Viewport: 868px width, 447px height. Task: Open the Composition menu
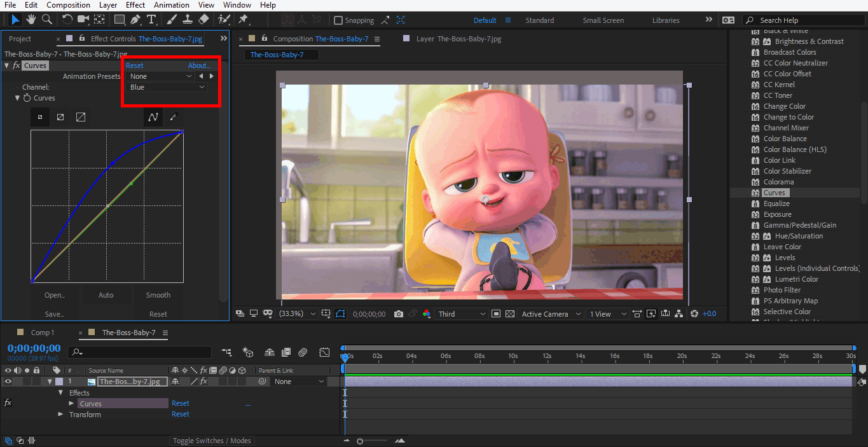coord(68,5)
